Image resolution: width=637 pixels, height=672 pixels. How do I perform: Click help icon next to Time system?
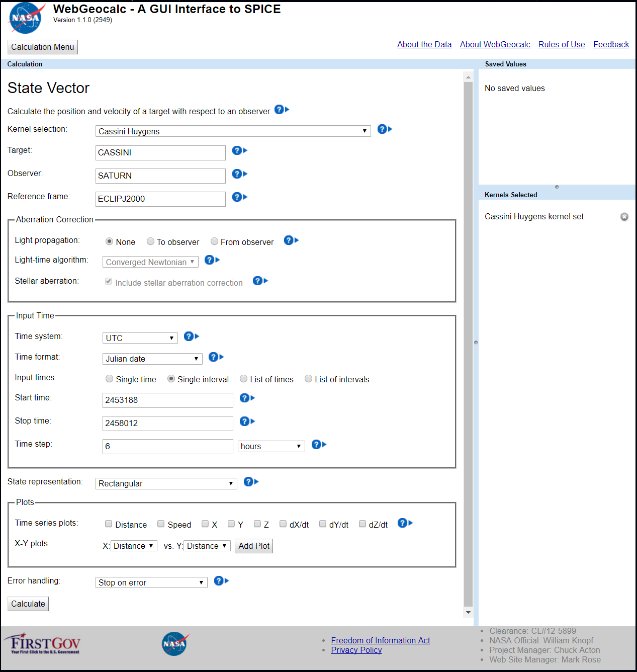[192, 337]
